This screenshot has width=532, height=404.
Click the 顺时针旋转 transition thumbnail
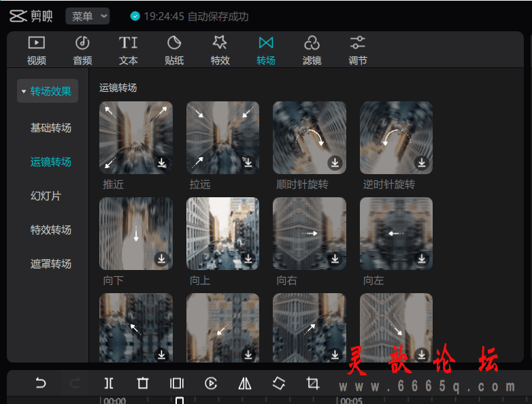tap(310, 137)
